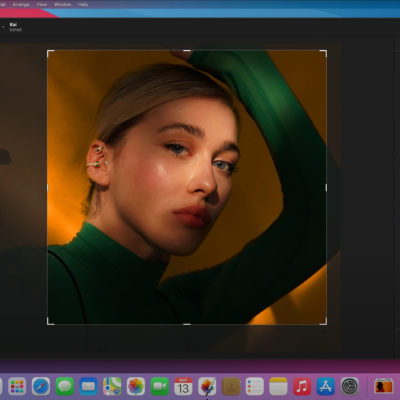
Task: Grab the bottom-right crop corner handle
Action: (323, 321)
